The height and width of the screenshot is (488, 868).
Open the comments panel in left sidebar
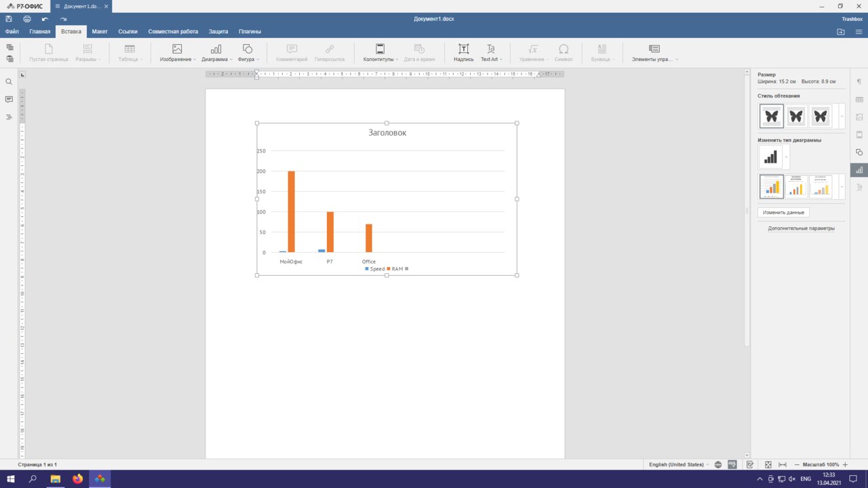click(9, 100)
